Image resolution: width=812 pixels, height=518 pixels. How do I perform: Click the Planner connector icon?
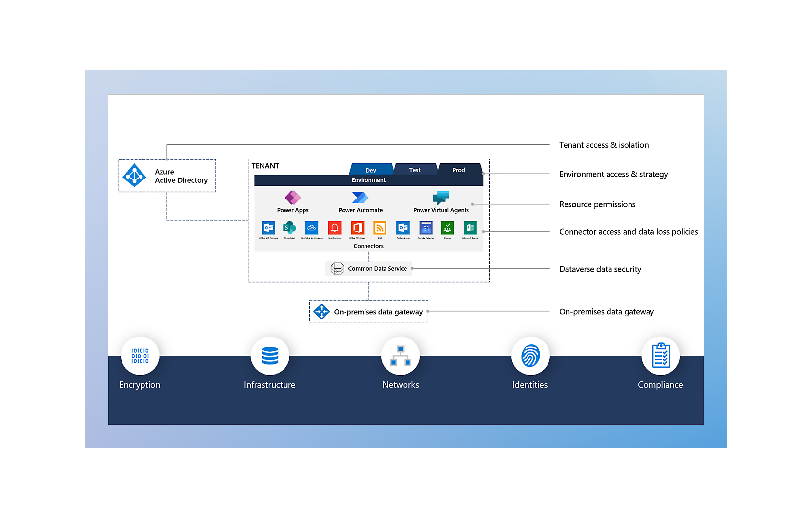click(x=447, y=228)
